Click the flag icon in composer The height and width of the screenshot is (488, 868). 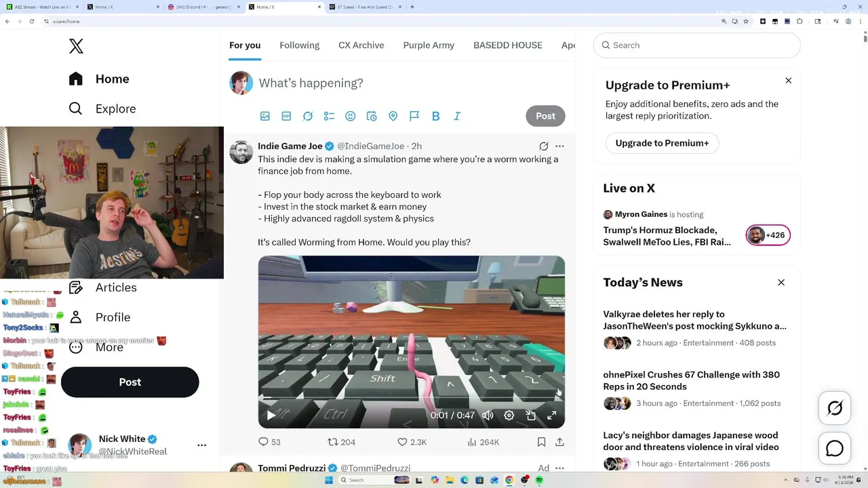[x=414, y=117]
